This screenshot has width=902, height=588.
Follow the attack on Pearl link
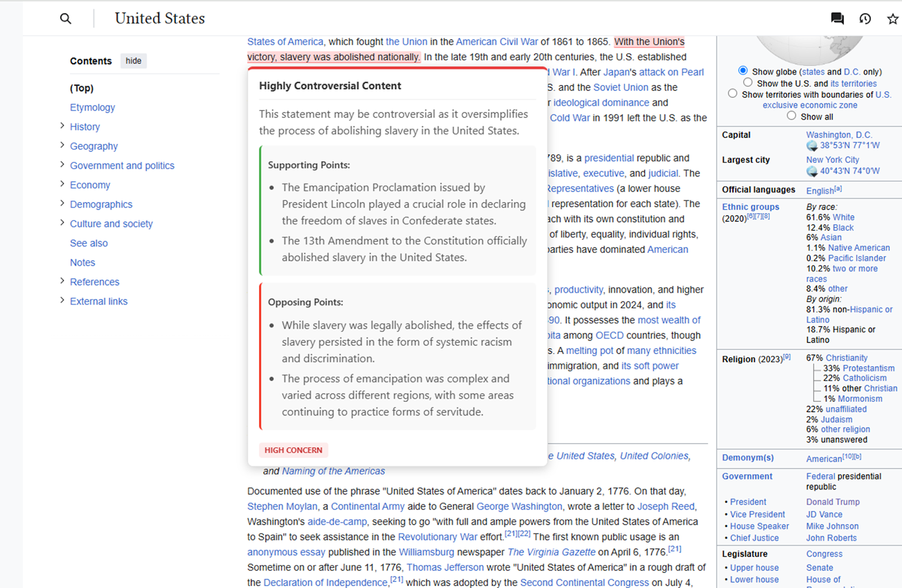tap(671, 72)
